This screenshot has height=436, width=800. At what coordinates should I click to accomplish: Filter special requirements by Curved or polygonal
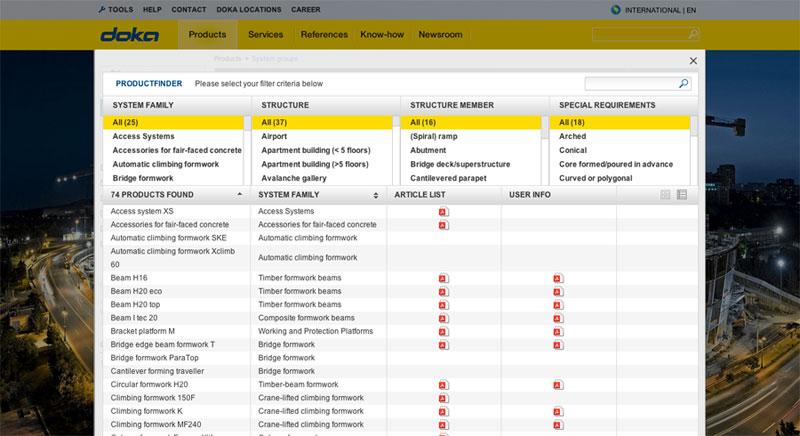(595, 178)
